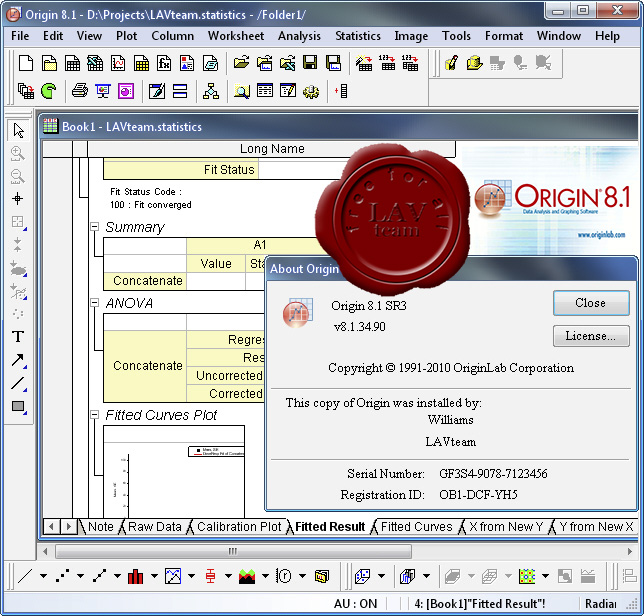Image resolution: width=644 pixels, height=616 pixels.
Task: Click the Add New Columns icon
Action: tap(342, 91)
